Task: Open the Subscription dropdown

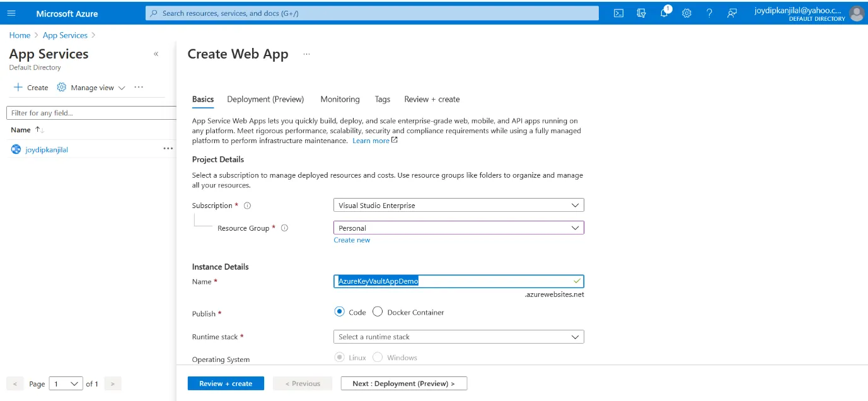Action: coord(458,205)
